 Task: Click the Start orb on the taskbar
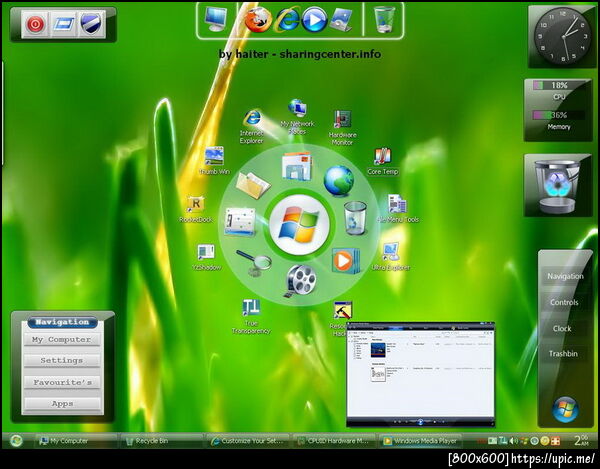(x=16, y=441)
